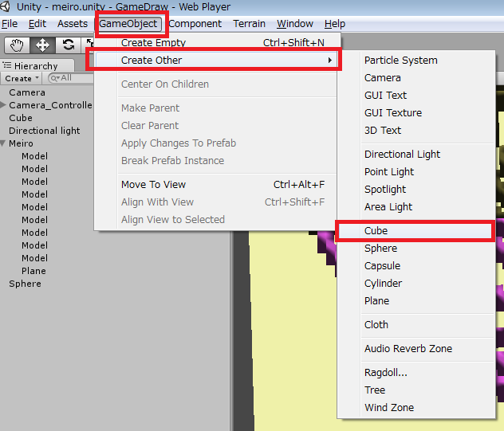
Task: Open the Assets menu
Action: pos(73,24)
